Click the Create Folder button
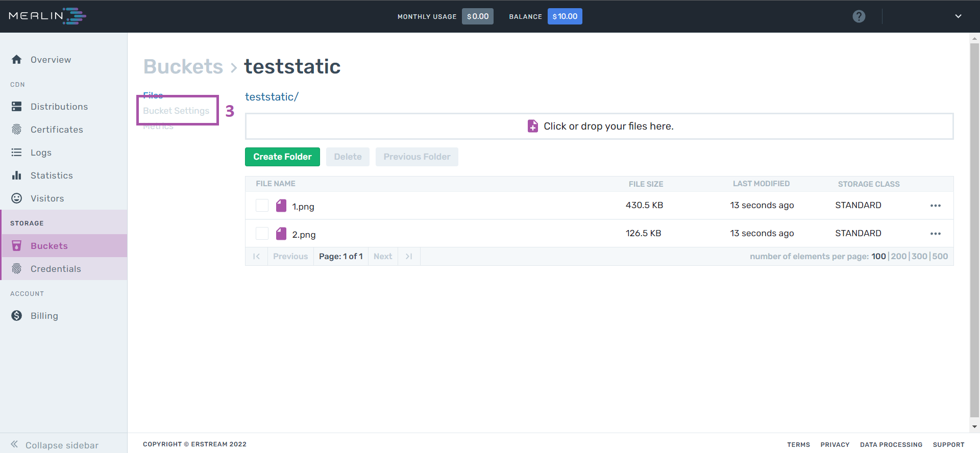980x453 pixels. tap(282, 157)
